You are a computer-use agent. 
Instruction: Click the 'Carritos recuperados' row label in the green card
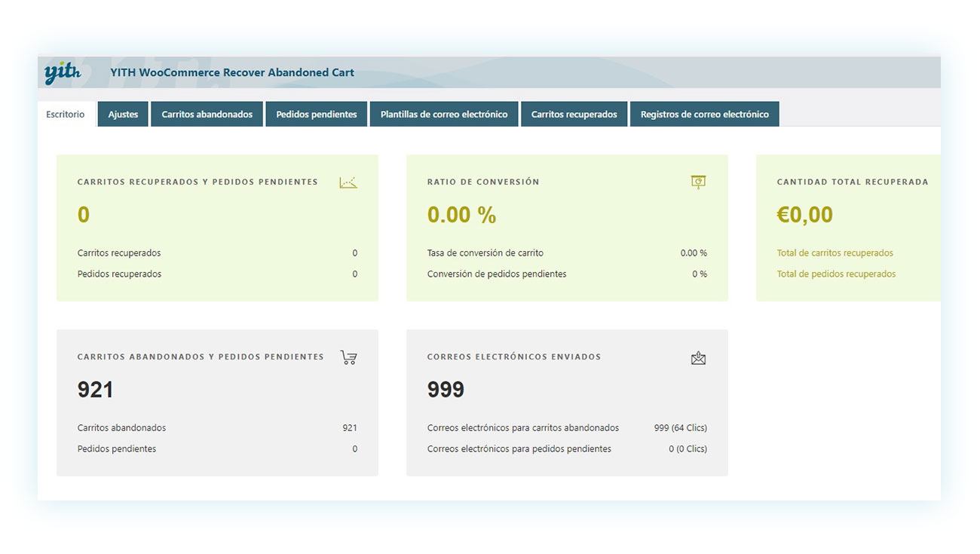[119, 253]
